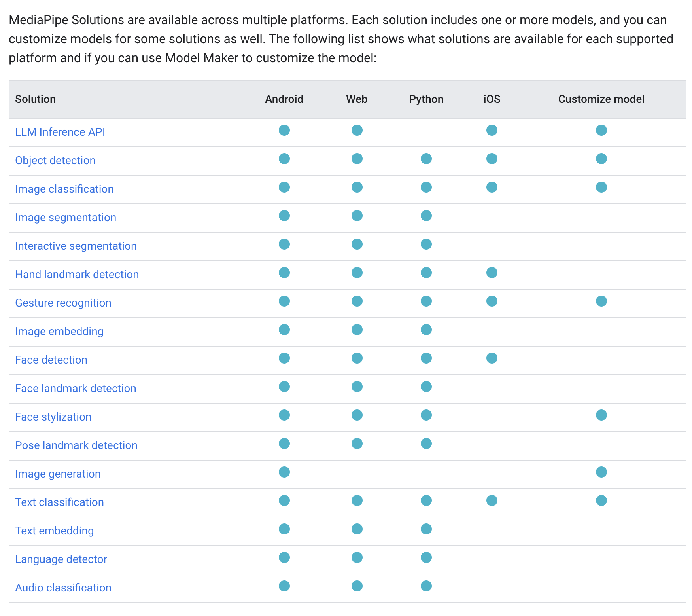
Task: Click Customize model dot for Image generation
Action: click(x=601, y=472)
